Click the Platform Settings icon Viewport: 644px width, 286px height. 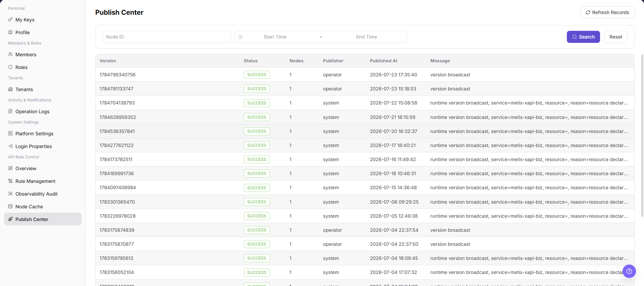10,134
